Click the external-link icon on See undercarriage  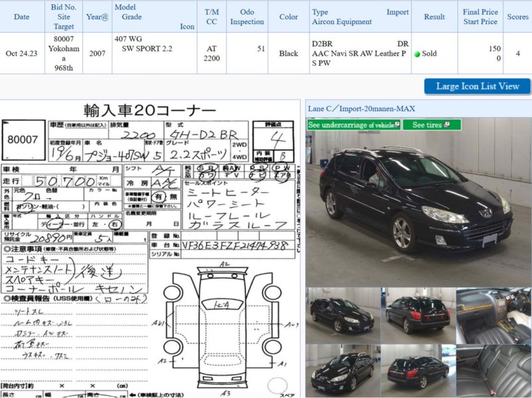click(x=397, y=124)
